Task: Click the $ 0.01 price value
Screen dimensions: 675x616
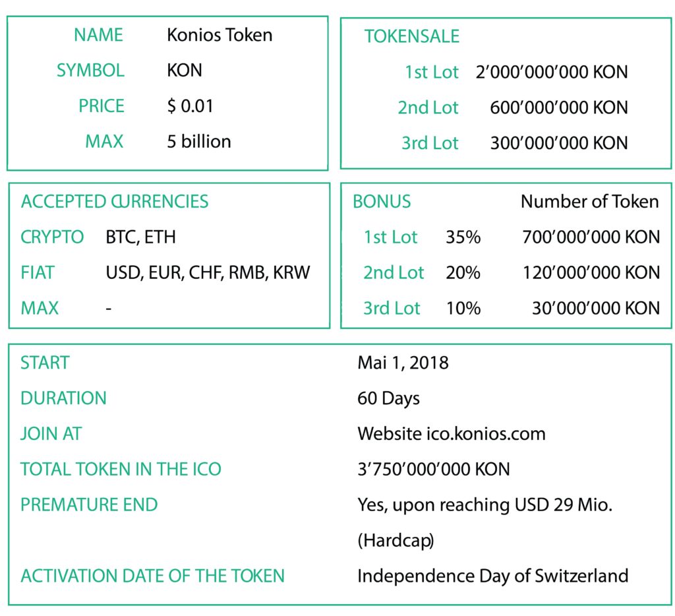Action: 191,106
